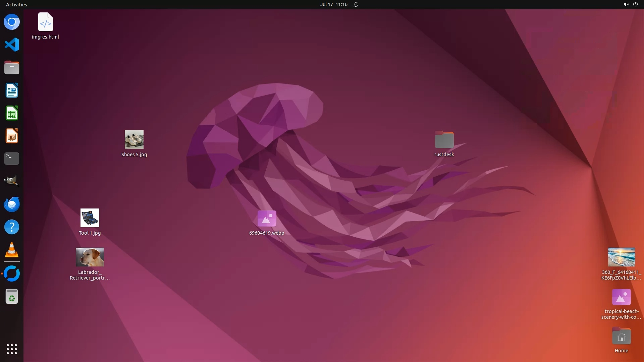The width and height of the screenshot is (644, 362).
Task: Select imgres.html file on desktop
Action: tap(46, 22)
